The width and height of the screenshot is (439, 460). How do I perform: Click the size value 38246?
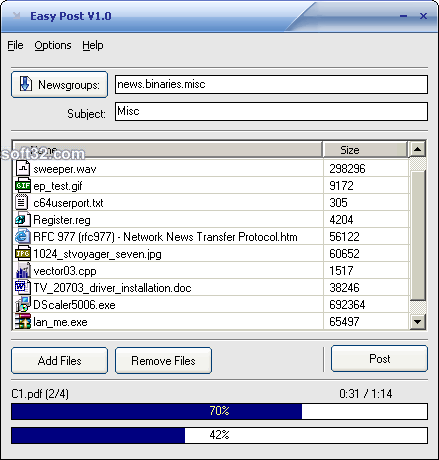click(x=344, y=288)
